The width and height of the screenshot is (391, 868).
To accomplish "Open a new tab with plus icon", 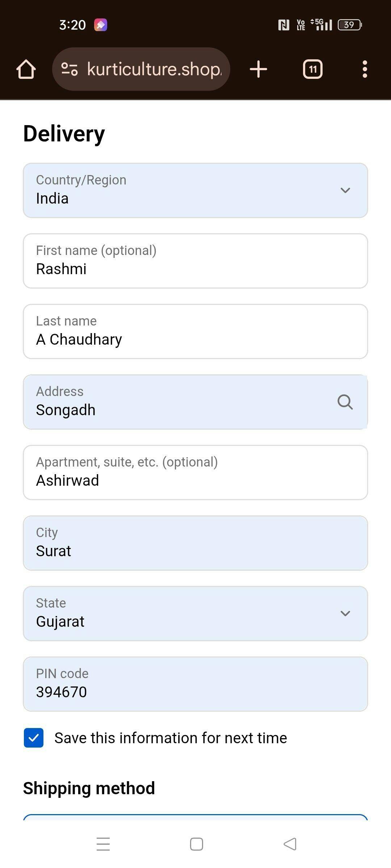I will click(258, 69).
